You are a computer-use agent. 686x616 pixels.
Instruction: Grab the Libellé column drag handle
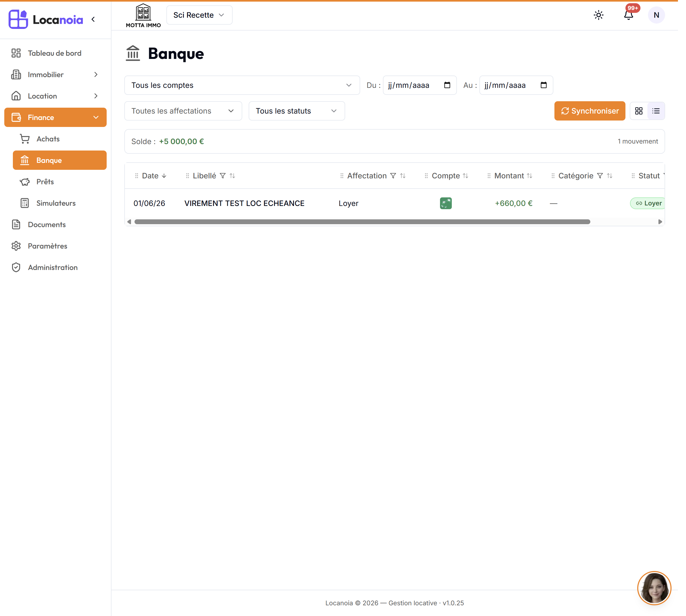(x=187, y=176)
